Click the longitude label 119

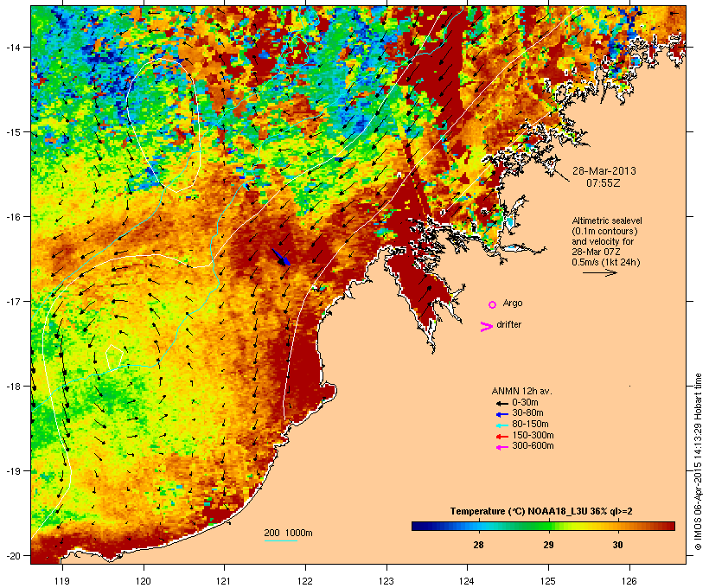point(62,580)
